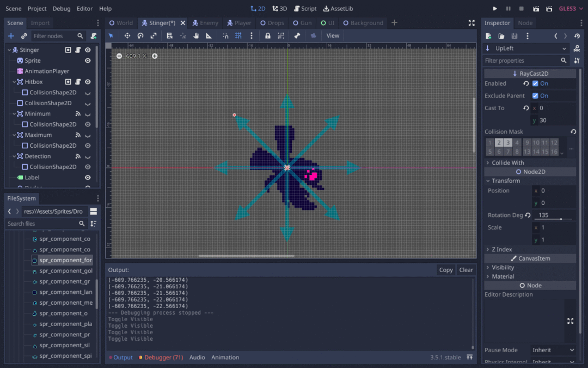Collapse the Minimum node tree
Image resolution: width=588 pixels, height=368 pixels.
pyautogui.click(x=14, y=114)
